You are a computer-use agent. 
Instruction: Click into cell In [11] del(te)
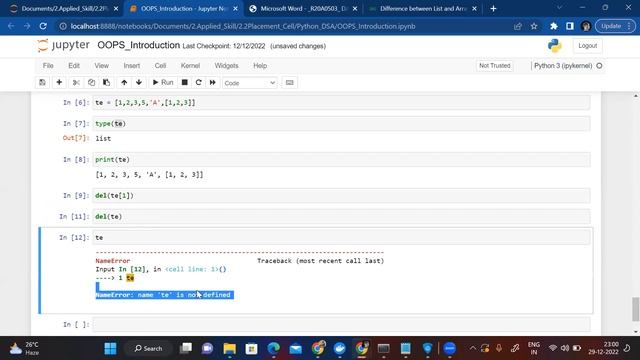click(x=341, y=217)
